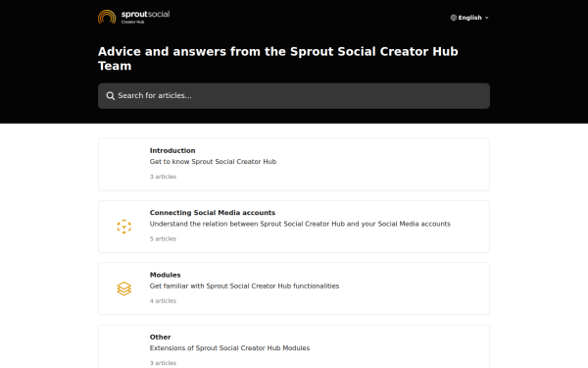Click the stacked layers Modules icon
The image size is (588, 368).
click(124, 289)
